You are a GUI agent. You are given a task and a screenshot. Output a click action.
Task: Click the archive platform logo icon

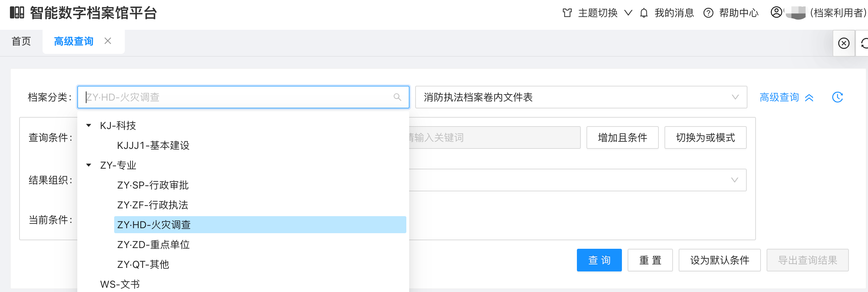click(x=17, y=13)
